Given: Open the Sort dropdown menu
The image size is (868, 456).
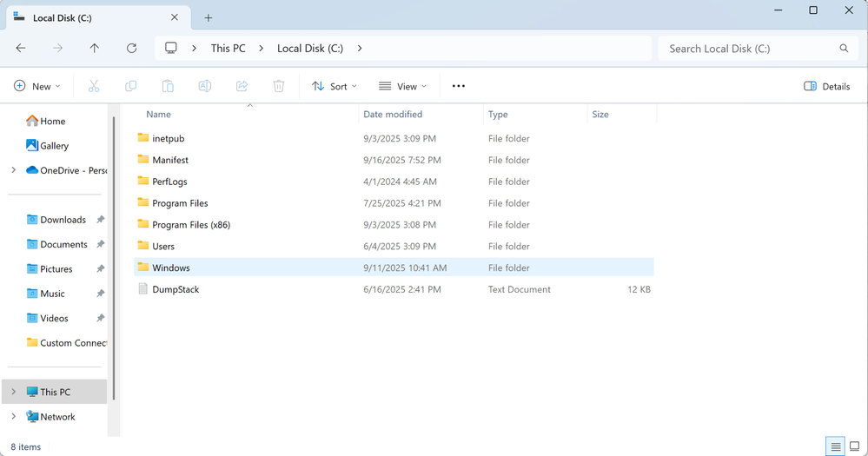Looking at the screenshot, I should [335, 86].
